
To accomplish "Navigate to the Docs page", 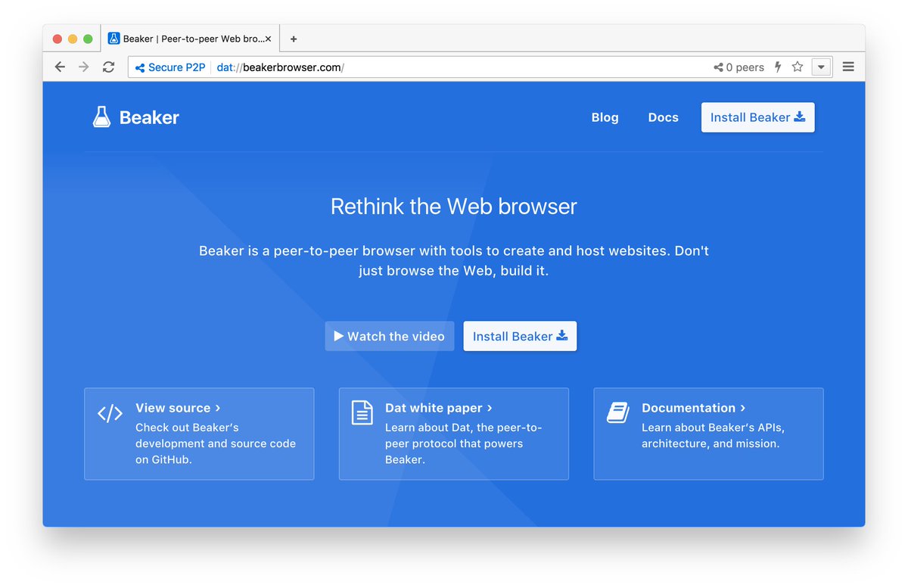I will 663,117.
